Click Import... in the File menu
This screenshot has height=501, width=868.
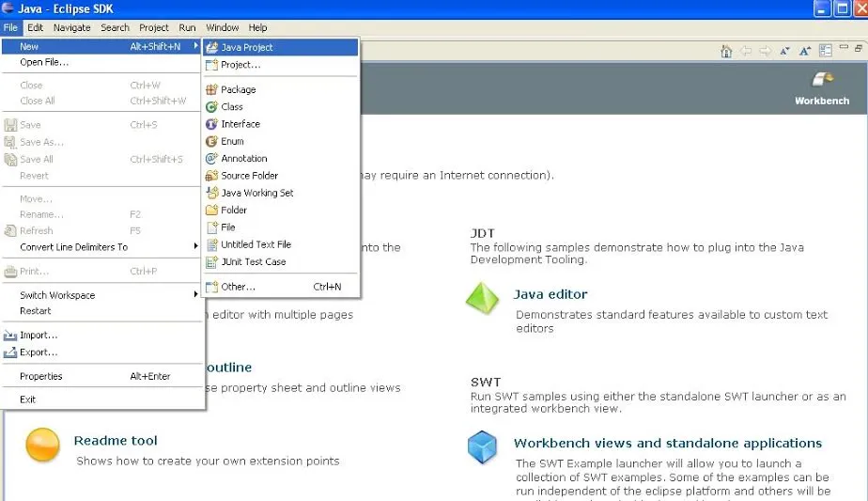click(39, 336)
